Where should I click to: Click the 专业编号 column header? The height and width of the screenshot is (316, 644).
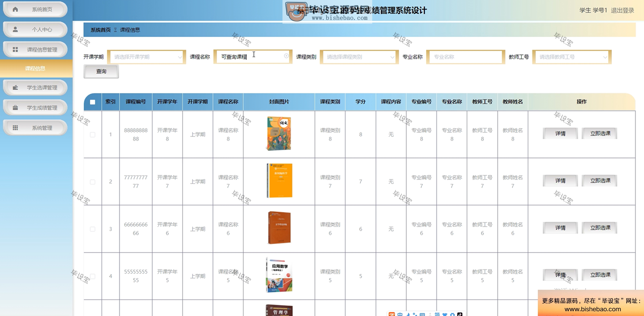coord(421,102)
